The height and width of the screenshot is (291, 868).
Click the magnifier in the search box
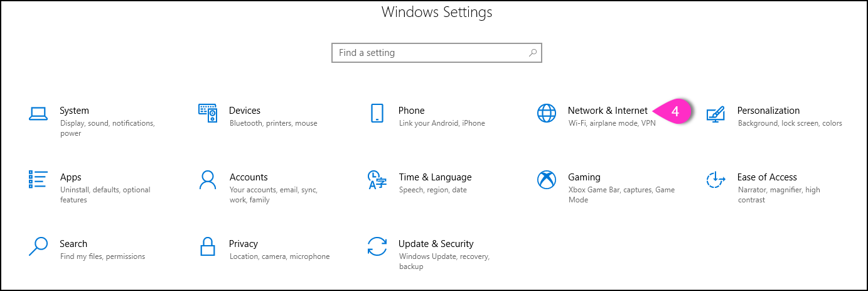click(533, 53)
